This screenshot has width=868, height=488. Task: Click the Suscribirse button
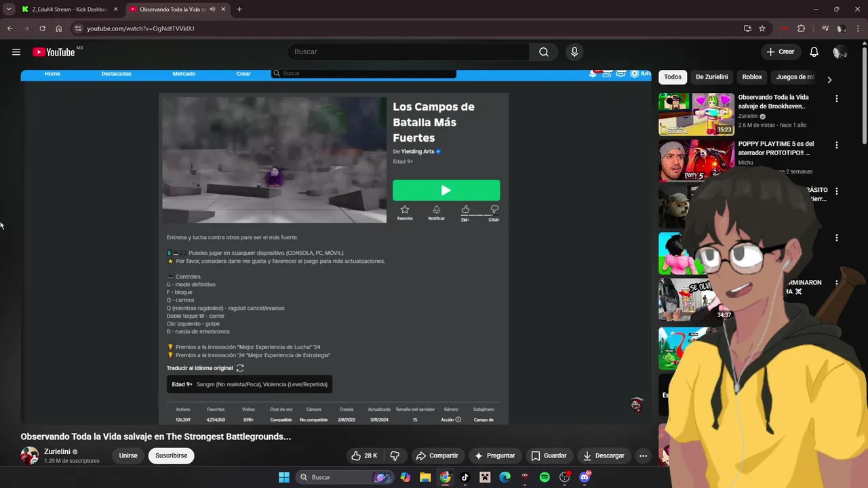coord(171,455)
